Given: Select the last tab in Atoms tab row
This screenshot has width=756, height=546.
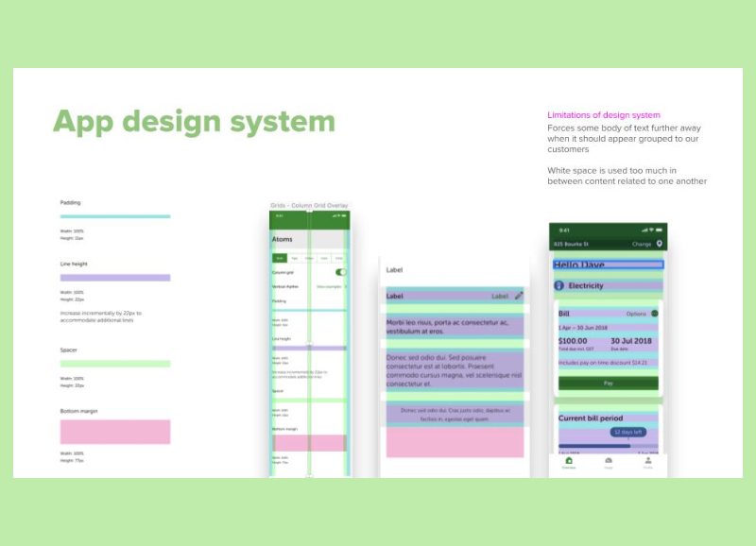Looking at the screenshot, I should tap(339, 257).
